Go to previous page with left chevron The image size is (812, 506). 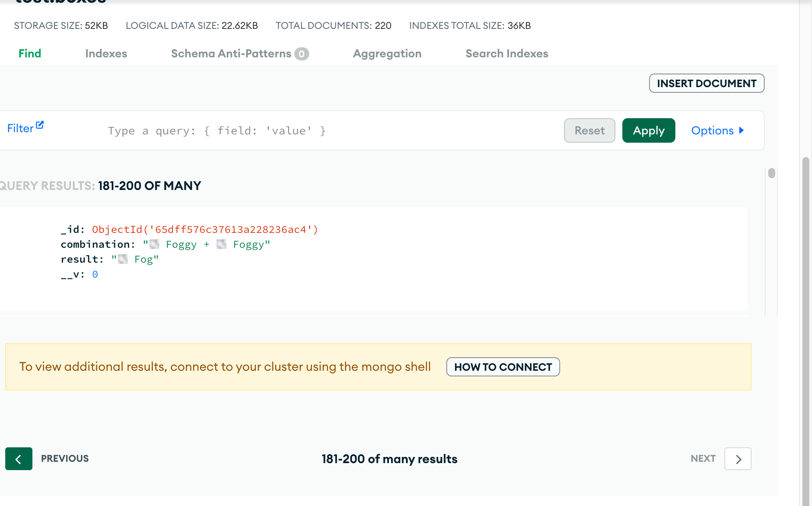(x=18, y=459)
